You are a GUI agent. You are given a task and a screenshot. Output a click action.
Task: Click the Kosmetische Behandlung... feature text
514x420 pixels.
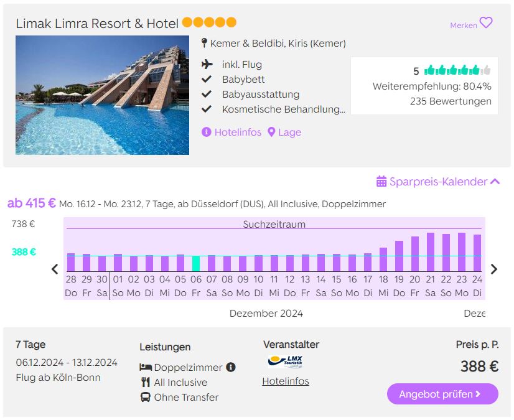click(284, 109)
